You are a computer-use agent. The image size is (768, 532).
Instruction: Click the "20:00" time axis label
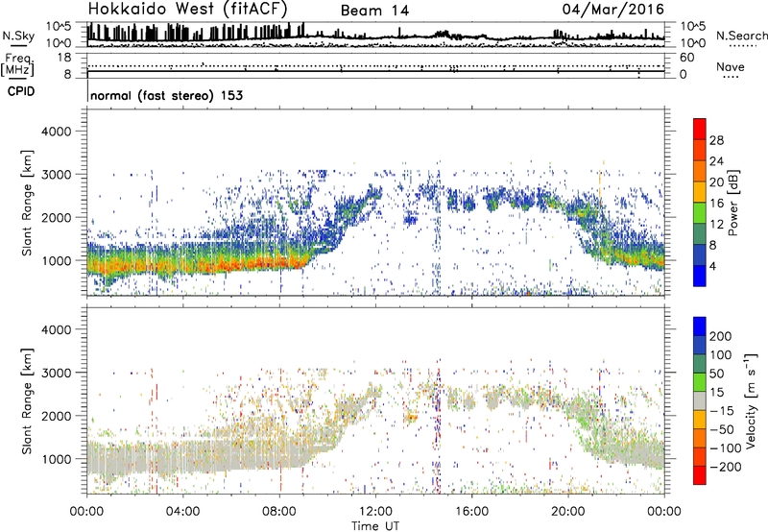tap(568, 512)
